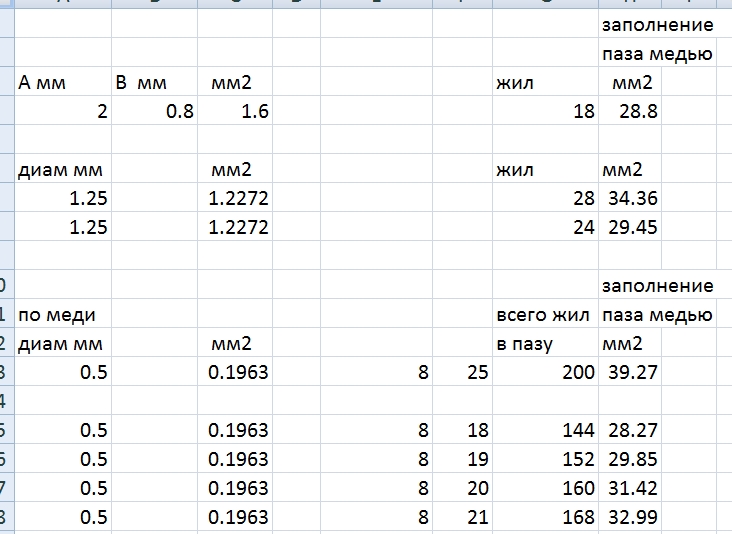Select the cell with value 1.6

coord(235,112)
